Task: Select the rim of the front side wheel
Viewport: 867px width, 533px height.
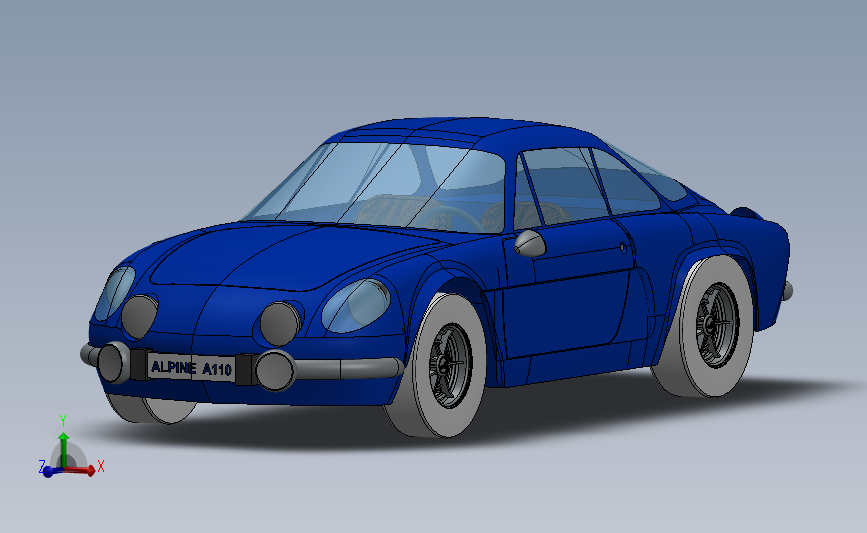Action: tap(450, 365)
